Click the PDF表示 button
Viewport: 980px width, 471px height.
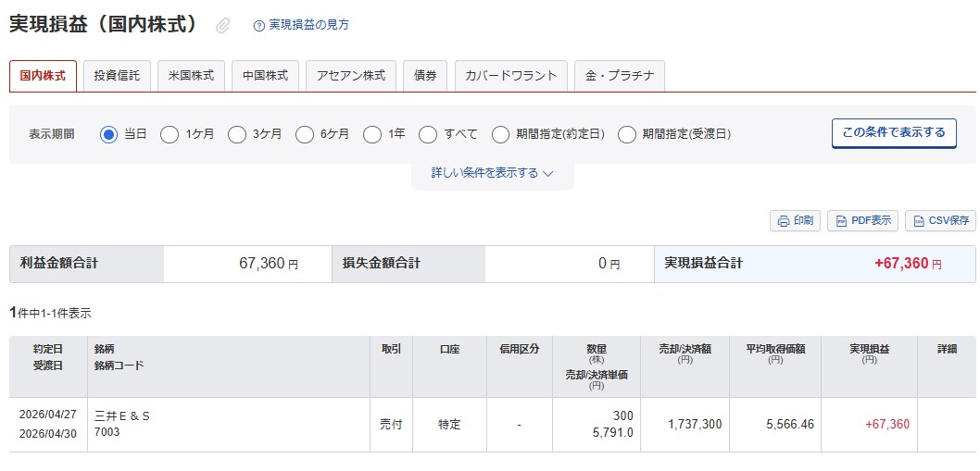point(862,221)
